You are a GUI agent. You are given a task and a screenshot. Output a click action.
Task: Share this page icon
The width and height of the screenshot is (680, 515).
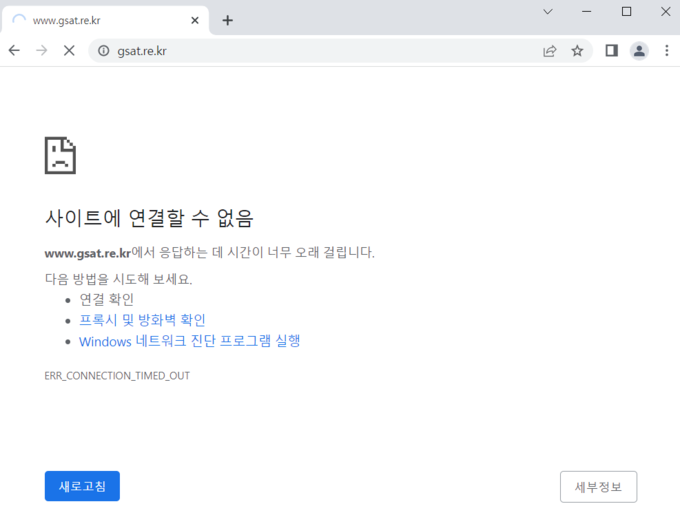coord(549,51)
